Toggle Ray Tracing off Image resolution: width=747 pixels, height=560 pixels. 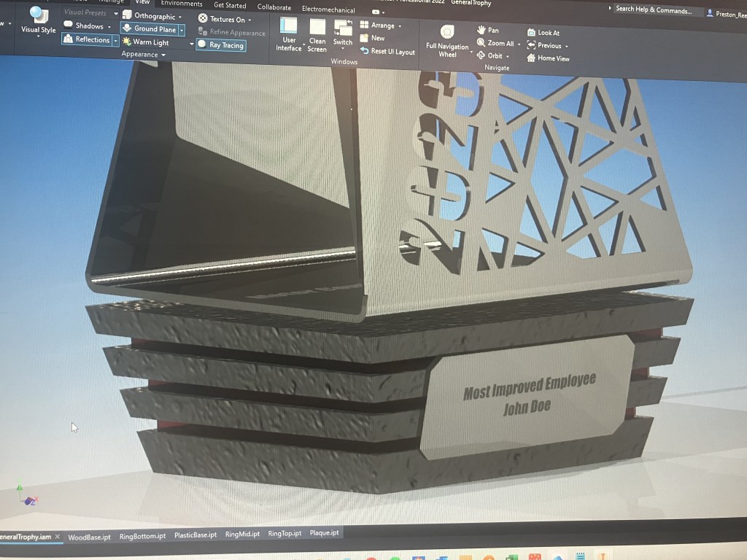pyautogui.click(x=221, y=45)
